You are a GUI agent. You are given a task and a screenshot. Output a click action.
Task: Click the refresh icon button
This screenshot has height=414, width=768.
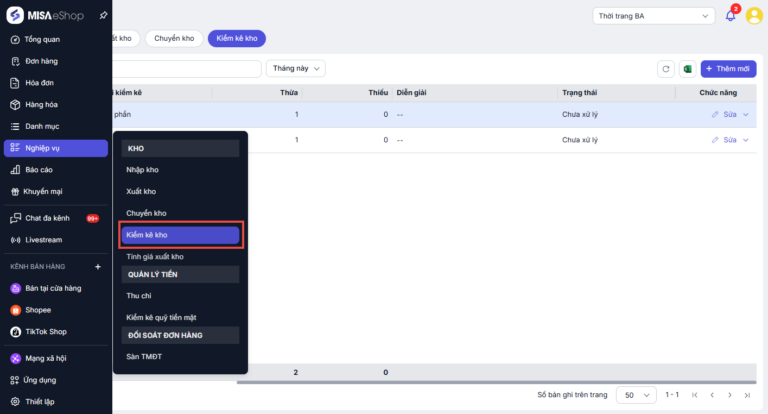click(x=666, y=69)
